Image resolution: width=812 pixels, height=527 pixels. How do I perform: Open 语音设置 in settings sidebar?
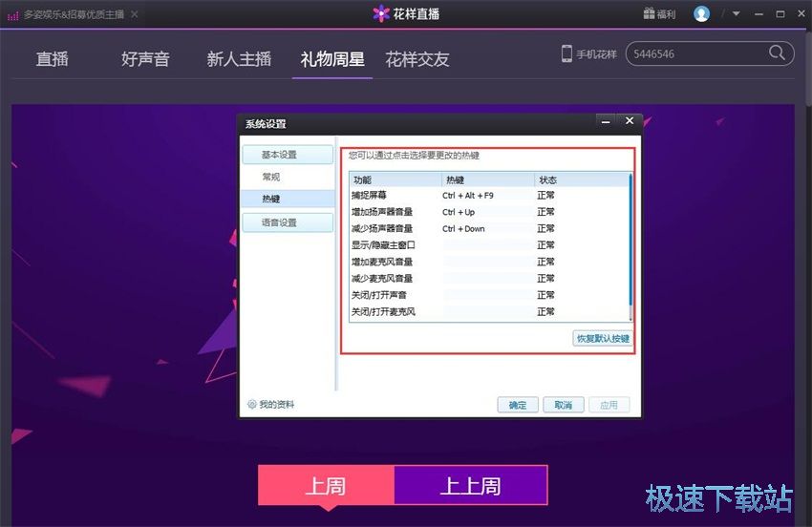tap(288, 223)
